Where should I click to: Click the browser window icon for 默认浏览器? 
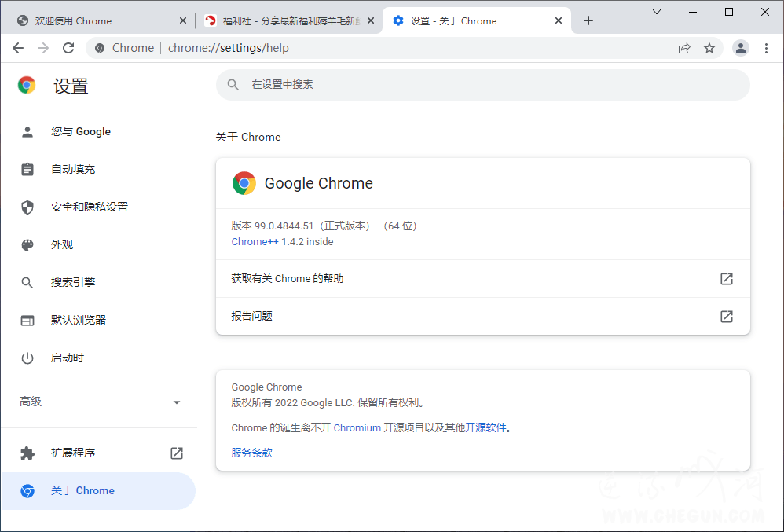click(x=27, y=321)
